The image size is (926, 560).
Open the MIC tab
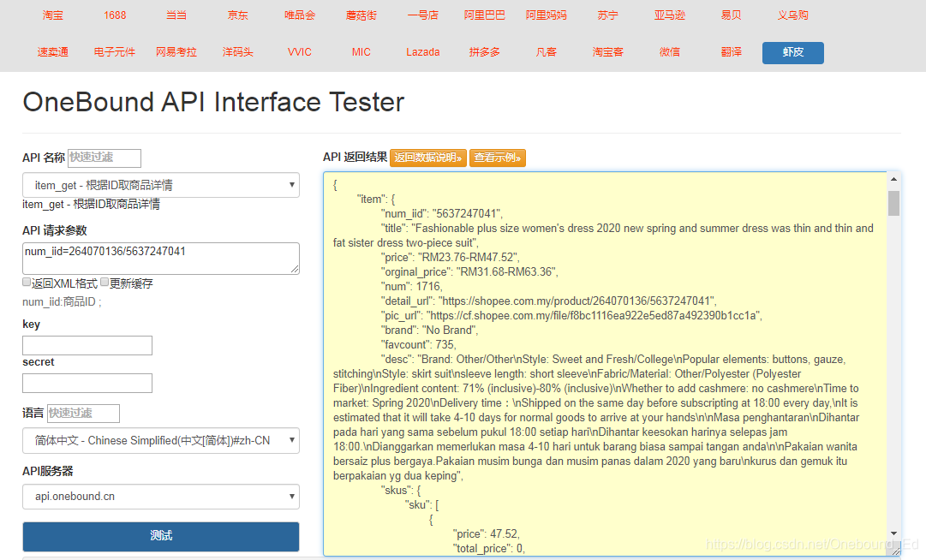(361, 52)
